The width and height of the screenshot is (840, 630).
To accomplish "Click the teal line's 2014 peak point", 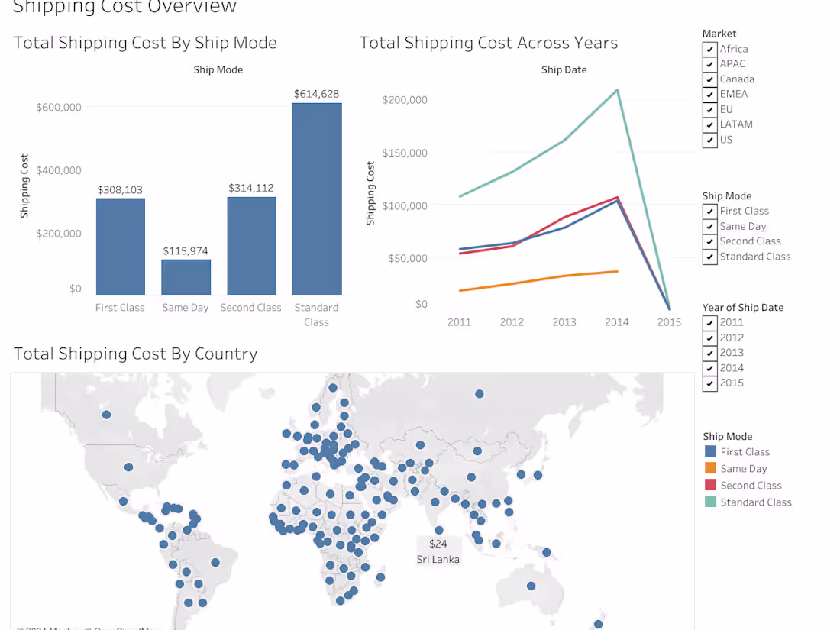I will click(x=617, y=90).
